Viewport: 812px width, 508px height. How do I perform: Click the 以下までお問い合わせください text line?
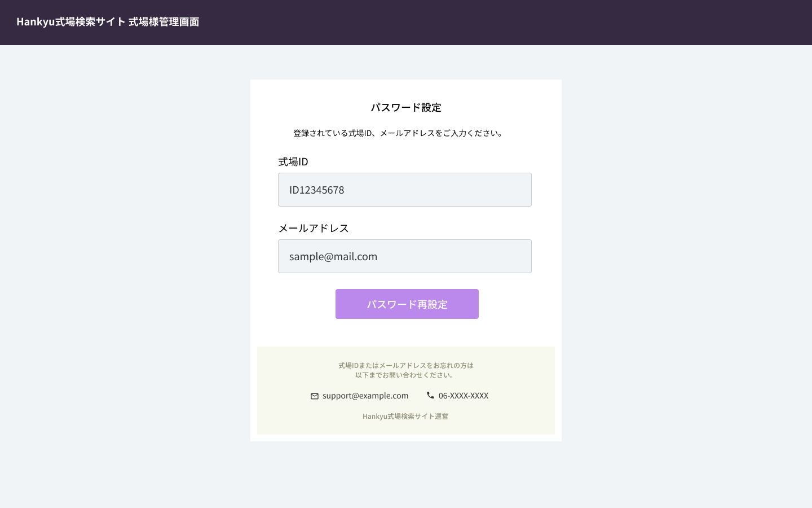pyautogui.click(x=405, y=375)
